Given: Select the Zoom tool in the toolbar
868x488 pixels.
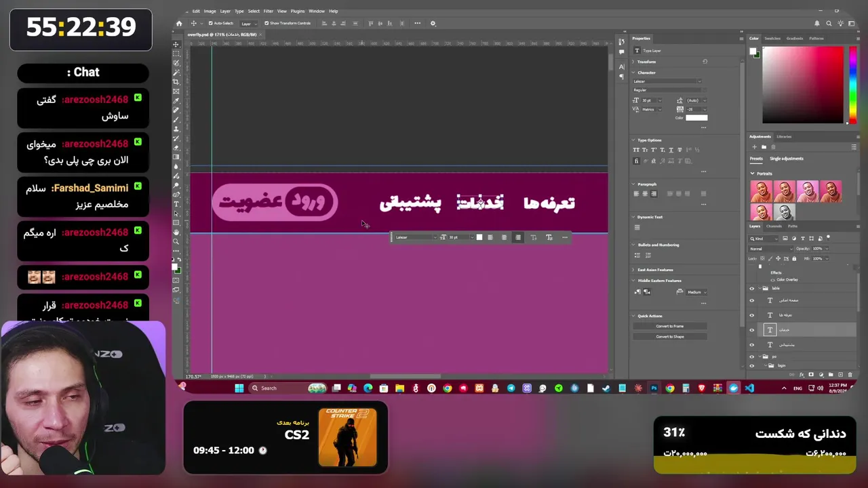Looking at the screenshot, I should [x=176, y=241].
